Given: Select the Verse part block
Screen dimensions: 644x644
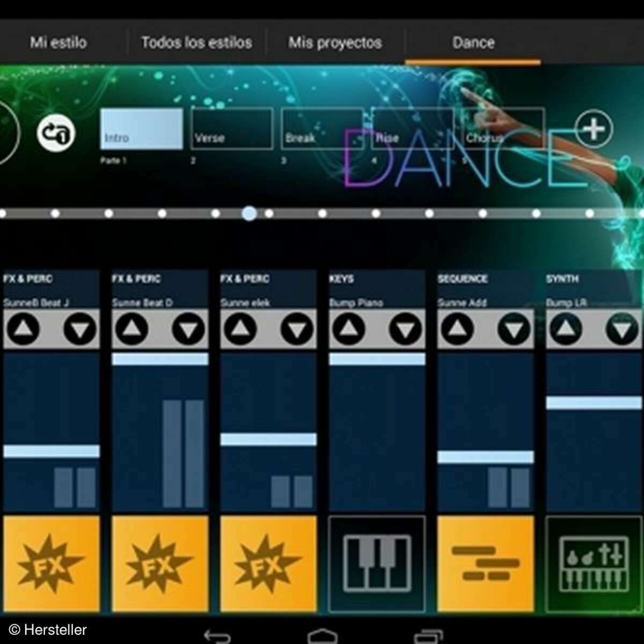Looking at the screenshot, I should click(x=232, y=129).
